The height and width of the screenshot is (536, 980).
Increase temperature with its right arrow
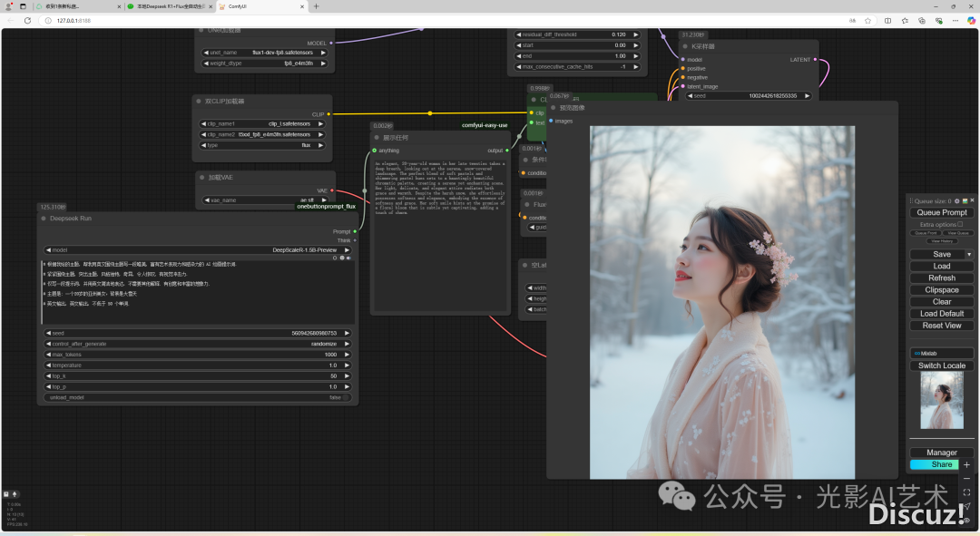tap(347, 365)
